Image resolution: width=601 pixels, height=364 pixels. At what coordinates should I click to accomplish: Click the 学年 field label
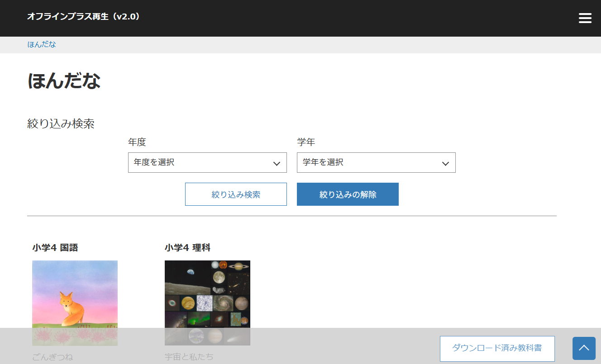306,142
